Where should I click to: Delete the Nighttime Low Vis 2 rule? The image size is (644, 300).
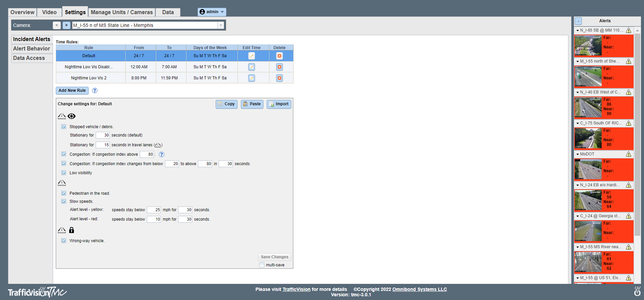pos(280,78)
